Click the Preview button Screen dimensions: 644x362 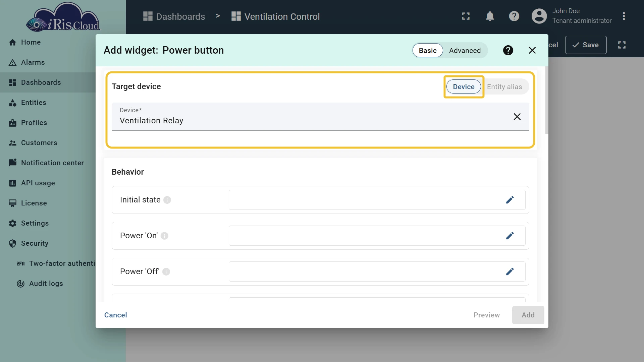[486, 315]
